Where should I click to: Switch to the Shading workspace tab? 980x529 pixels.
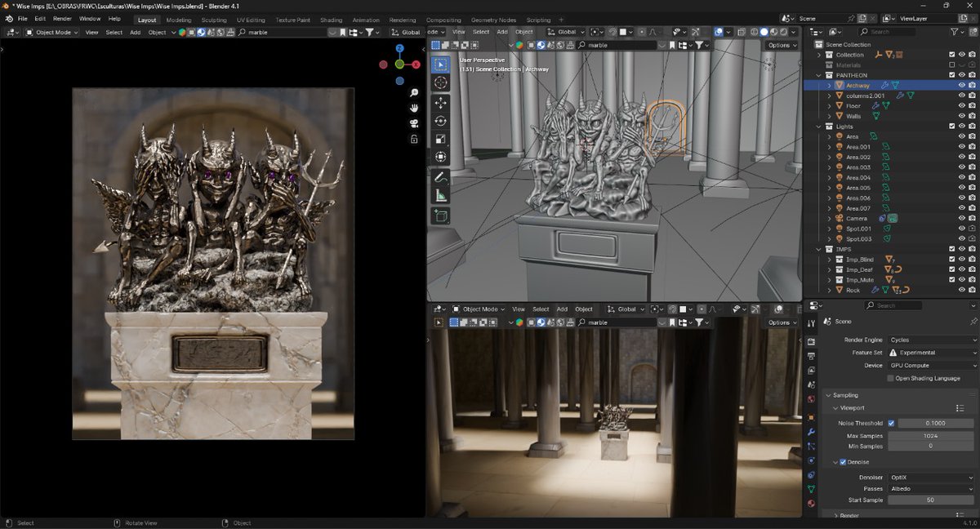pos(332,20)
